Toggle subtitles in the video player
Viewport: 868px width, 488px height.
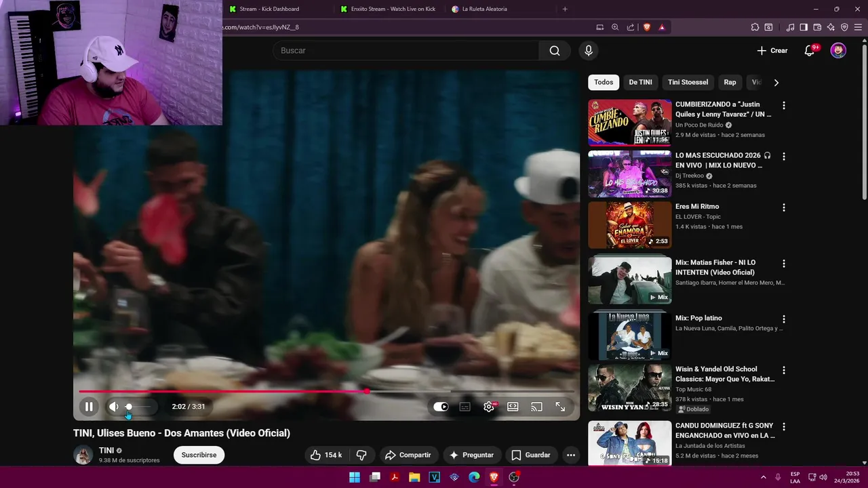465,407
